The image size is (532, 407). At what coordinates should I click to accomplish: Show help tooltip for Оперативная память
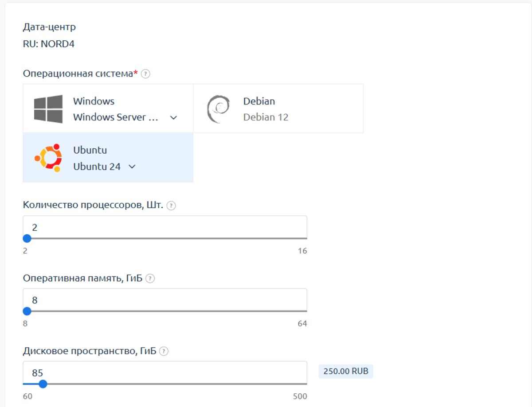click(150, 279)
